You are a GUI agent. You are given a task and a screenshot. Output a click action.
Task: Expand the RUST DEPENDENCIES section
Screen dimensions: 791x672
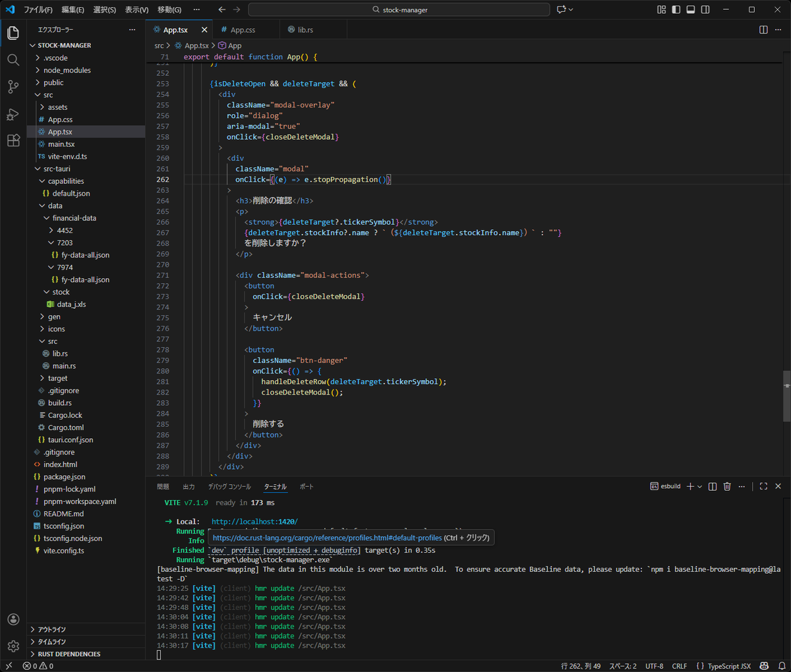click(69, 654)
